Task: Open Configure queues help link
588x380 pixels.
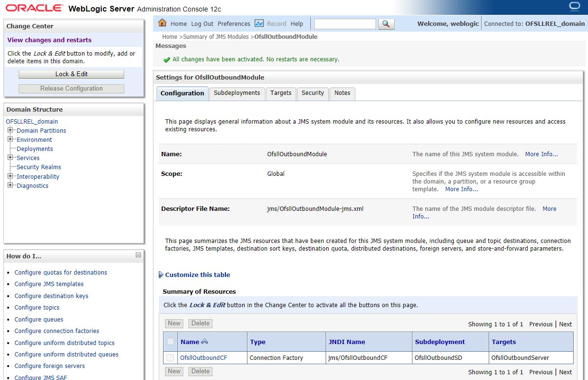Action: coord(39,319)
